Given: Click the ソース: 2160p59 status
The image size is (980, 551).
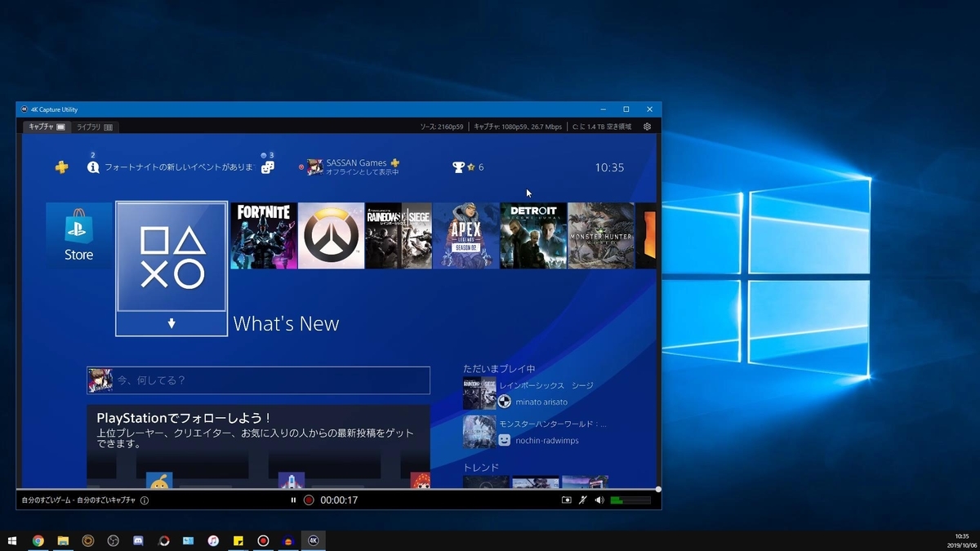Looking at the screenshot, I should pos(442,127).
